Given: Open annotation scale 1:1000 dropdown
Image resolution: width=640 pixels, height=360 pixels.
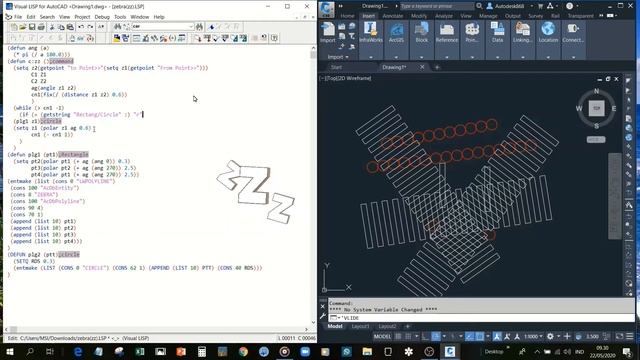Looking at the screenshot, I should pyautogui.click(x=534, y=336).
